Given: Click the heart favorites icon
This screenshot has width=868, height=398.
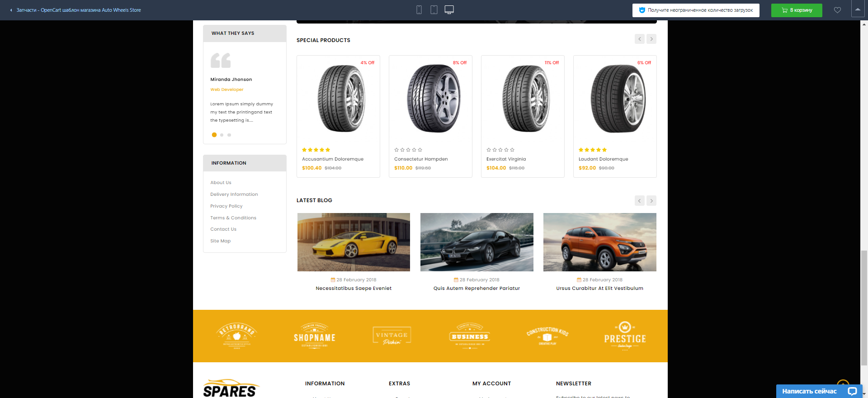Looking at the screenshot, I should [x=837, y=10].
